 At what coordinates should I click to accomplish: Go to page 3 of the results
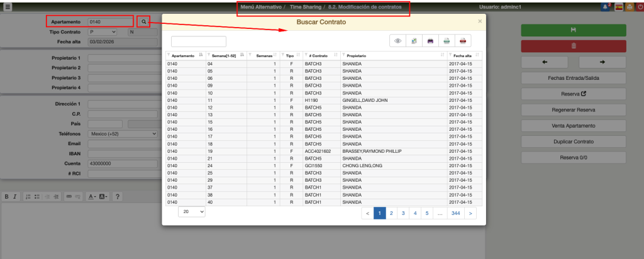coord(403,213)
